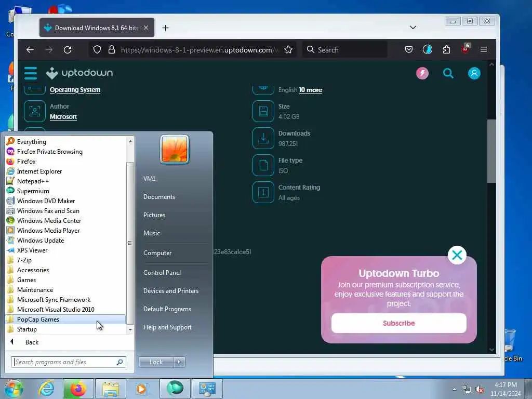The width and height of the screenshot is (532, 399).
Task: Expand the PopCap Games folder
Action: [65, 320]
